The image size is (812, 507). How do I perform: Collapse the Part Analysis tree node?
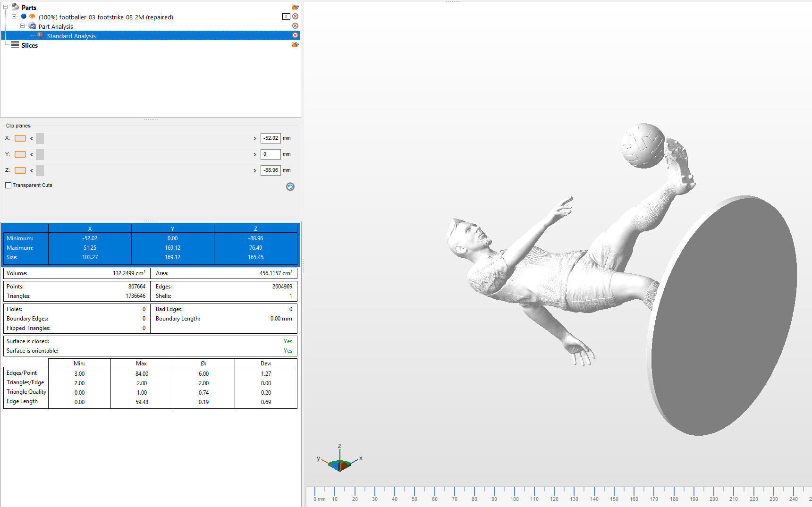[23, 25]
